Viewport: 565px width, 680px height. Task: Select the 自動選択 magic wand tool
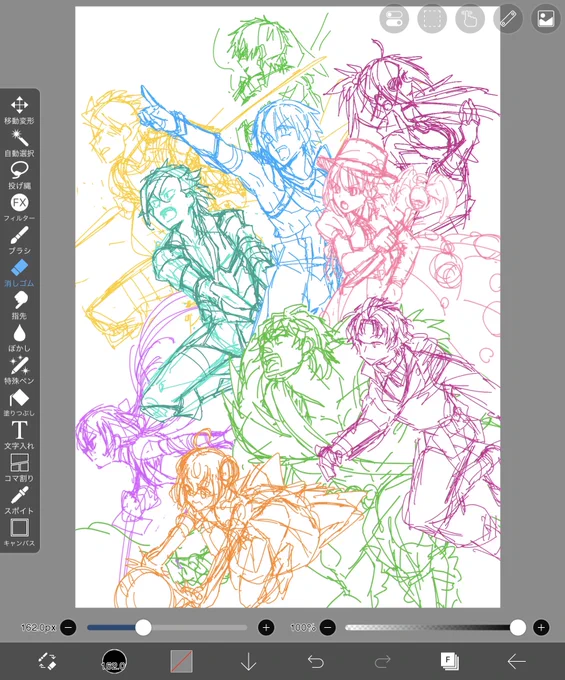(x=20, y=143)
